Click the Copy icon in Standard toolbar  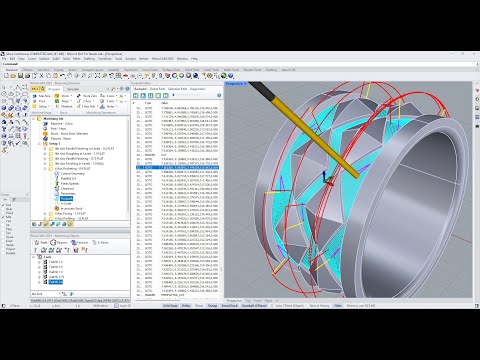(x=48, y=76)
